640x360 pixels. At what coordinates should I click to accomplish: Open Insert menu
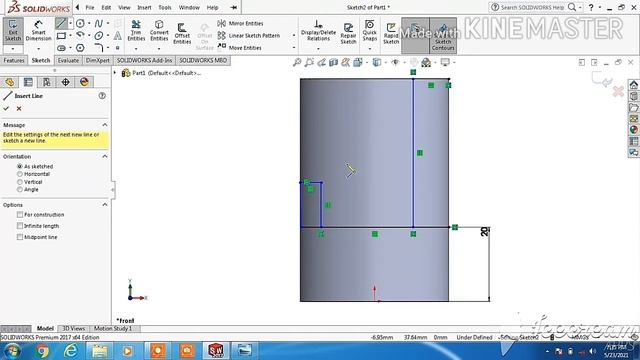coord(144,7)
